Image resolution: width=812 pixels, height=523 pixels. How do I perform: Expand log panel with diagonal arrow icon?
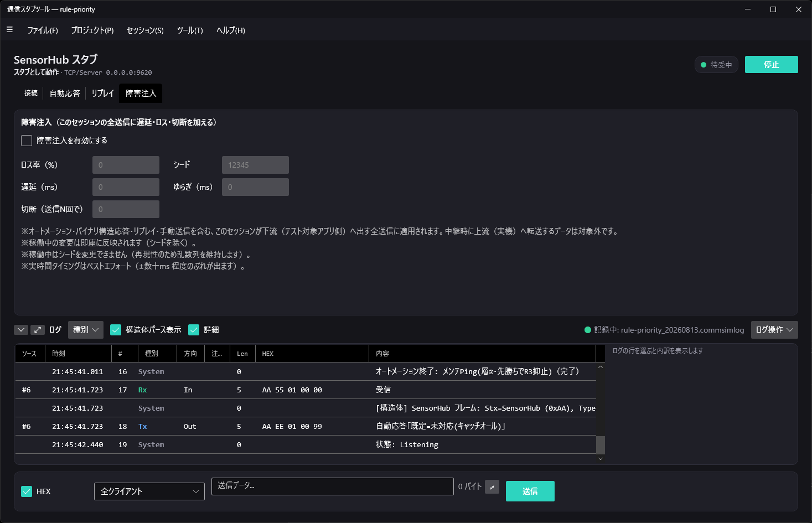(x=38, y=330)
